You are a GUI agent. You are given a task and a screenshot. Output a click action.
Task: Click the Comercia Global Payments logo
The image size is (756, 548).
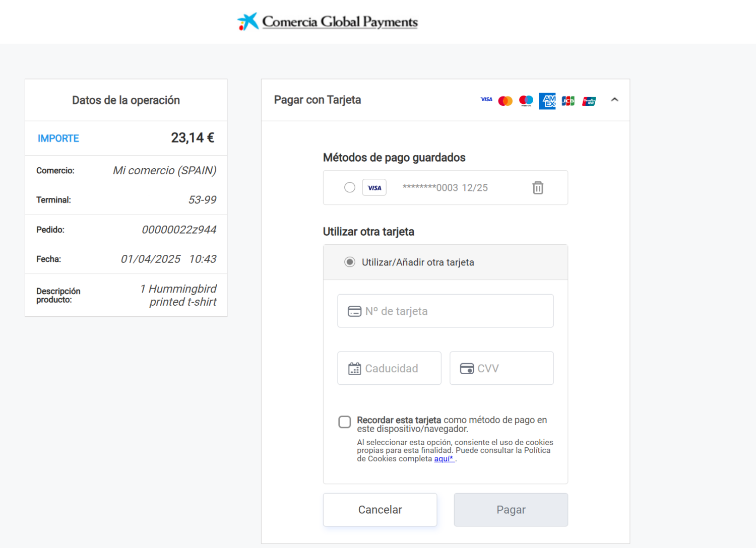tap(328, 22)
